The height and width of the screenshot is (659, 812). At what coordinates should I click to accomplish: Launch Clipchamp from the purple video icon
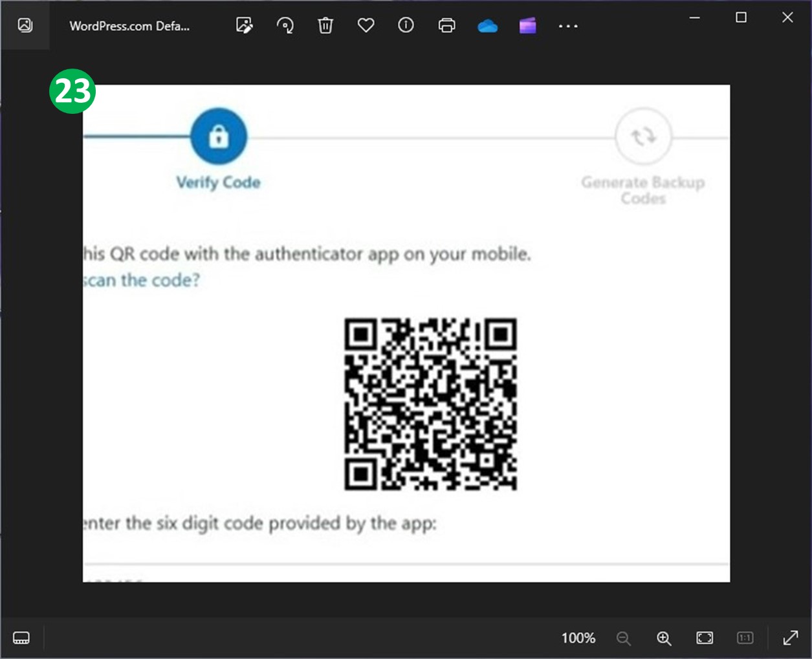click(527, 26)
